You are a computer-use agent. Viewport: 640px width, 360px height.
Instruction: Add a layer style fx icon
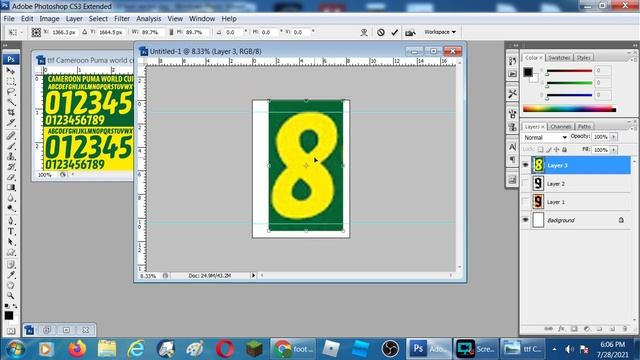coord(561,329)
